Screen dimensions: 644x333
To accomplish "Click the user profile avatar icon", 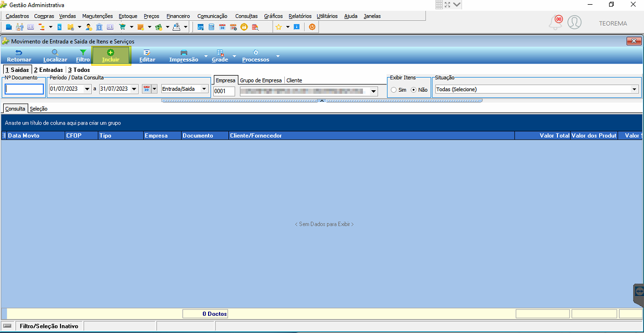I will [x=575, y=22].
